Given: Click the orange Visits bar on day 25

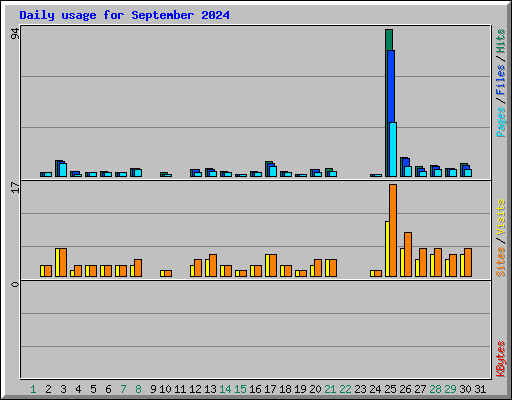Looking at the screenshot, I should (x=393, y=230).
